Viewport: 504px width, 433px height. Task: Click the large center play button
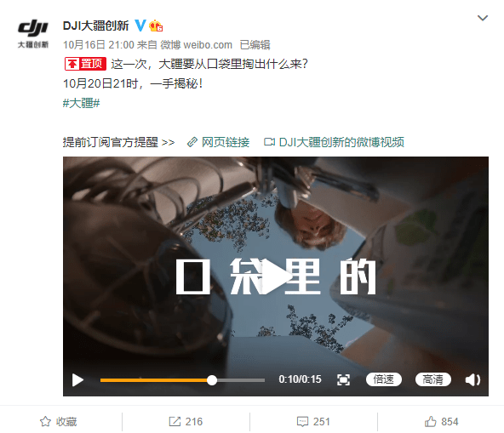pyautogui.click(x=276, y=276)
